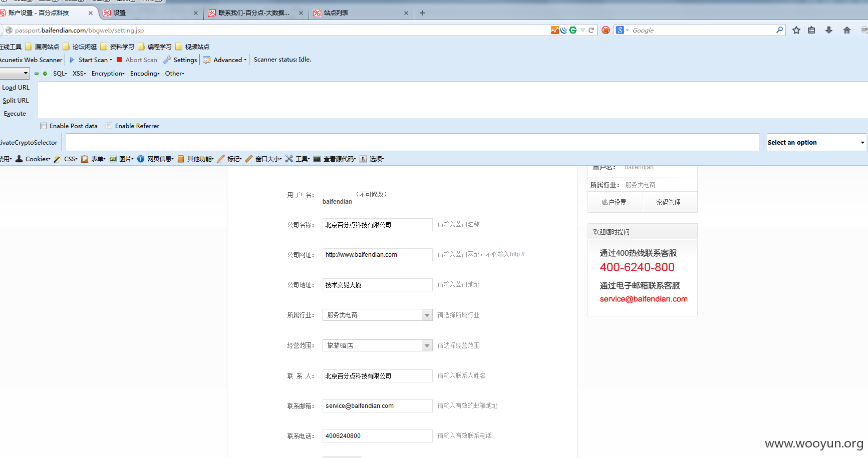Open the 其他功能 miscellaneous menu
The image size is (868, 458).
[x=195, y=159]
